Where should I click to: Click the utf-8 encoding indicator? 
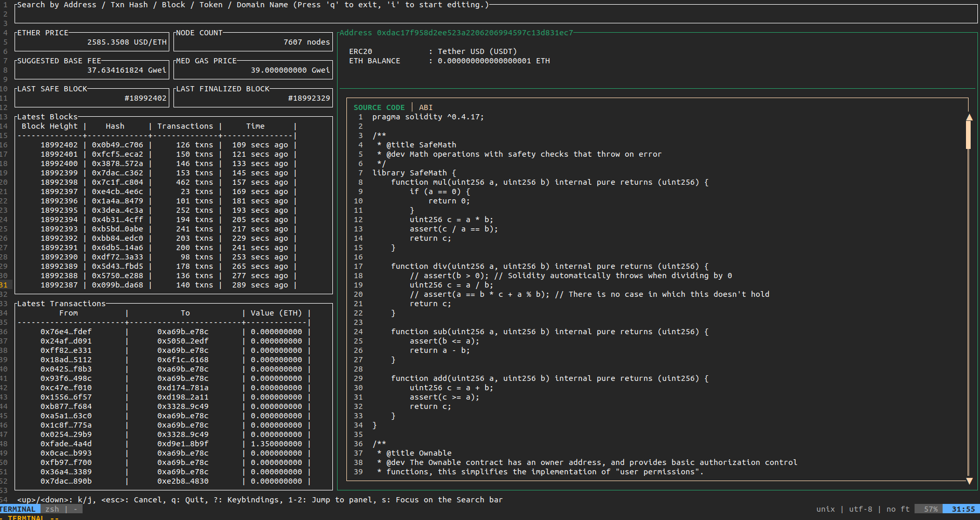click(x=861, y=509)
